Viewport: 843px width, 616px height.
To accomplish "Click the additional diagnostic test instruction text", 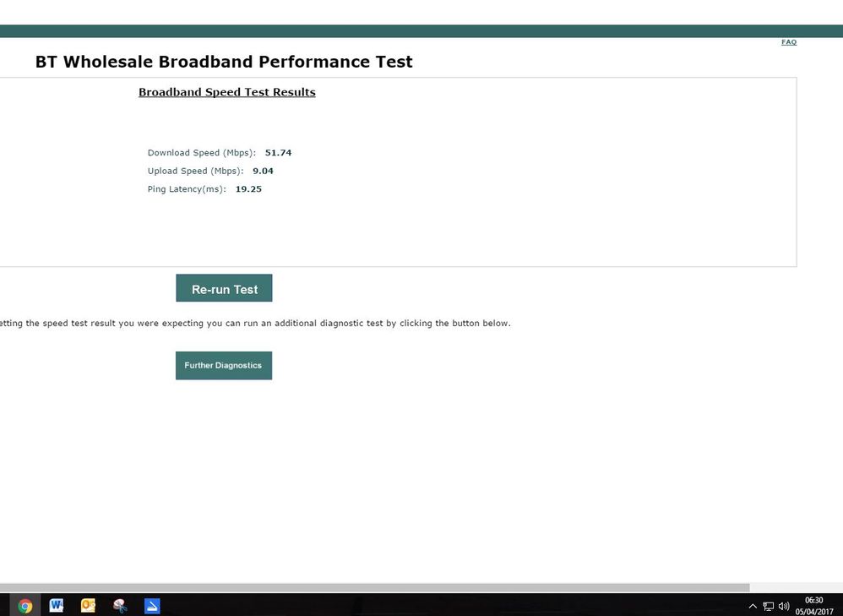I will click(255, 324).
